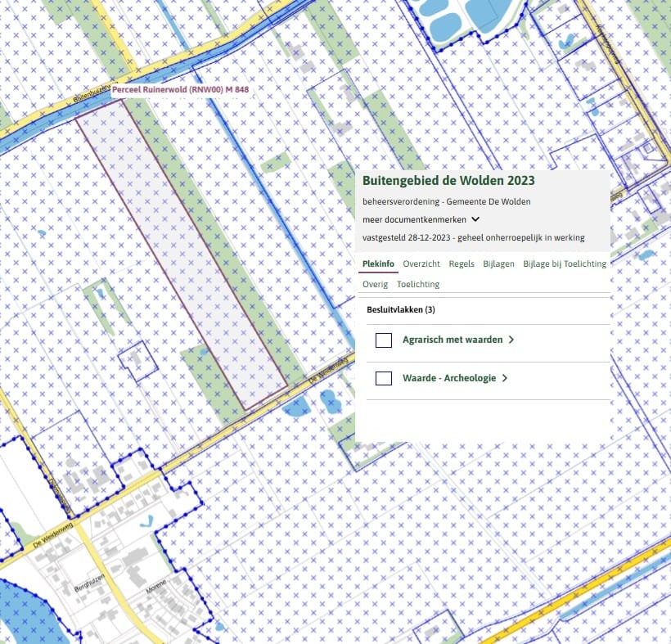Open the Overzicht tab
The image size is (671, 644).
click(x=421, y=264)
